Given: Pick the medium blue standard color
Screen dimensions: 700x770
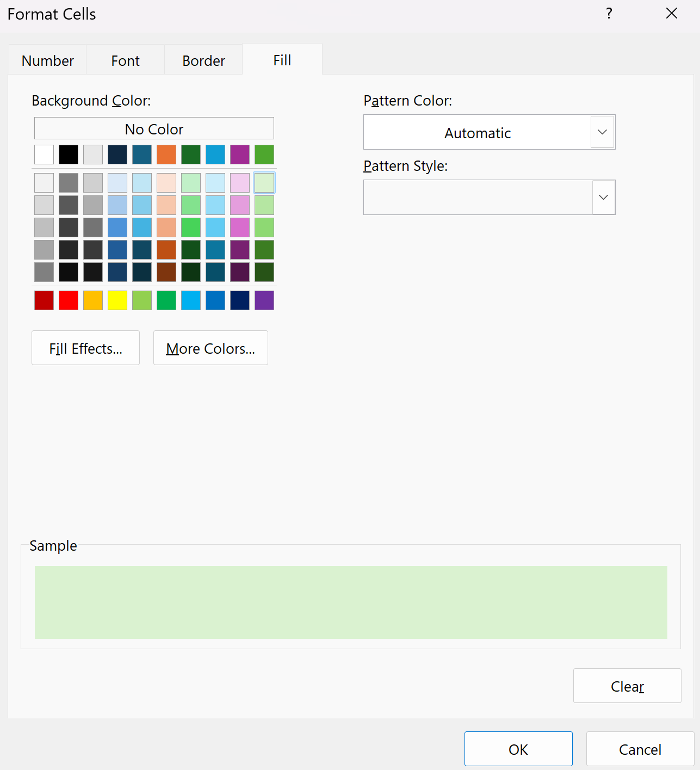Looking at the screenshot, I should [x=215, y=300].
